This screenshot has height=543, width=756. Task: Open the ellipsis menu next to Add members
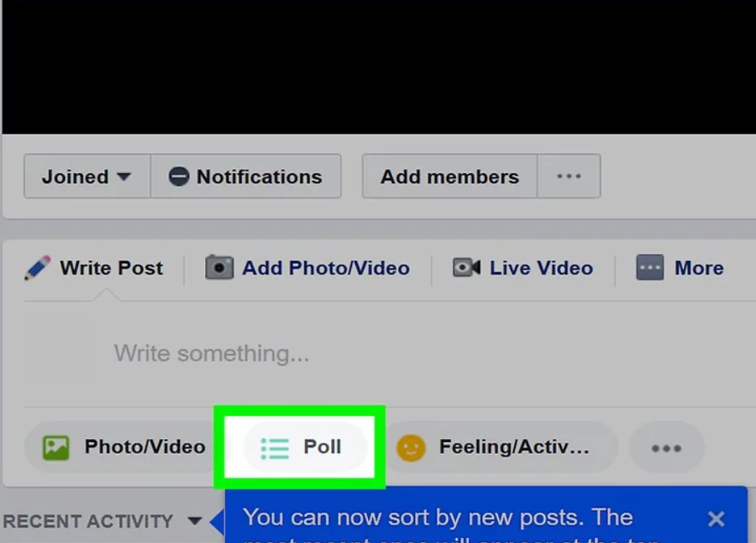pos(569,177)
